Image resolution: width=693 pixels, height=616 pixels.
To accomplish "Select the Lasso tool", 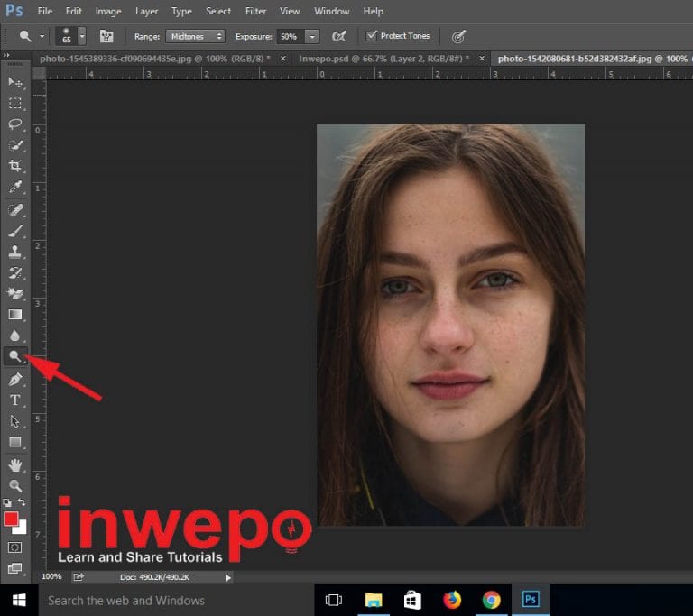I will (15, 124).
